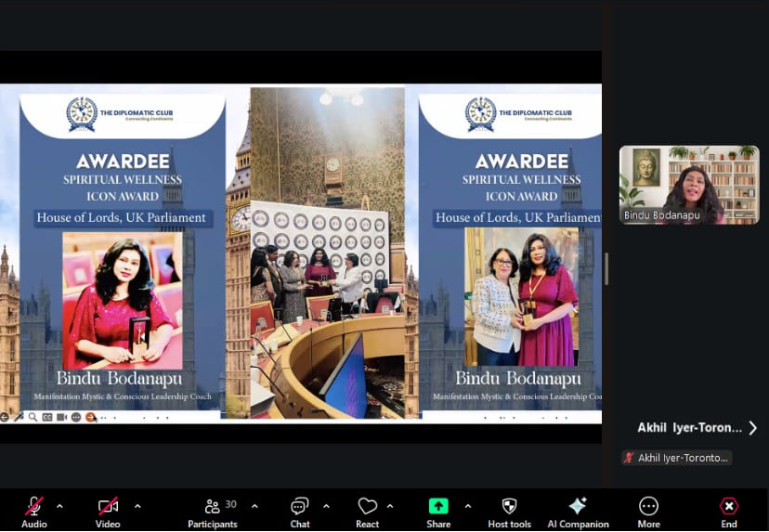Expand video options arrow next to Video
This screenshot has width=769, height=532.
click(137, 506)
